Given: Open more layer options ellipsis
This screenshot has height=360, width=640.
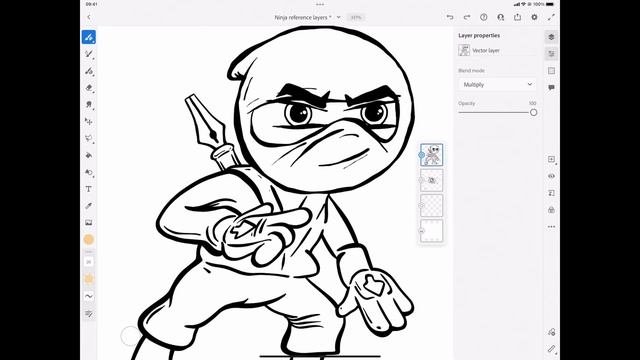Looking at the screenshot, I should click(x=551, y=227).
